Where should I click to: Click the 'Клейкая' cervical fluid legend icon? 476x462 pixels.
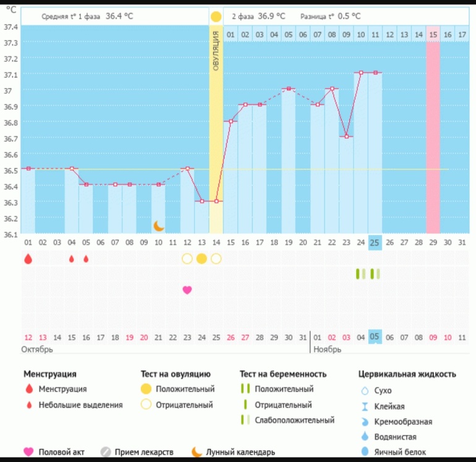(364, 406)
